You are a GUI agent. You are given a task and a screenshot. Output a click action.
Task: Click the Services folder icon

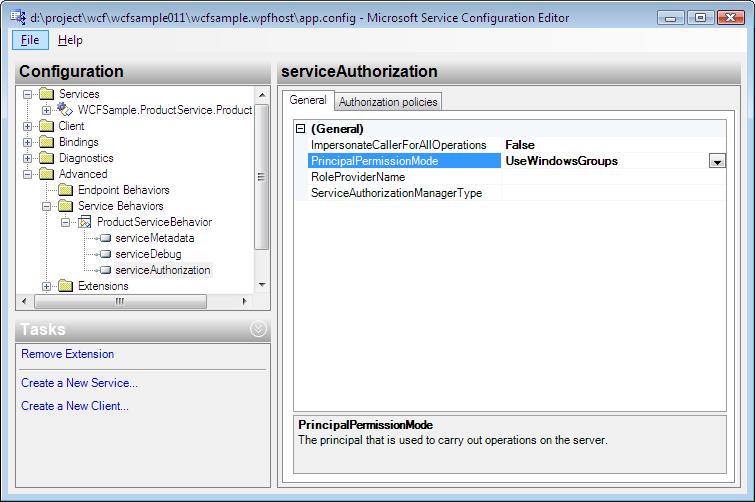pos(48,94)
